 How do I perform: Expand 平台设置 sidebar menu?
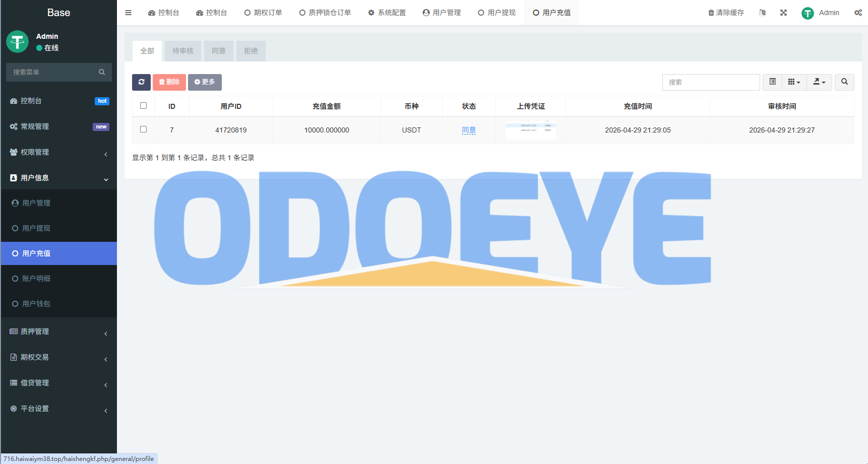[x=59, y=409]
